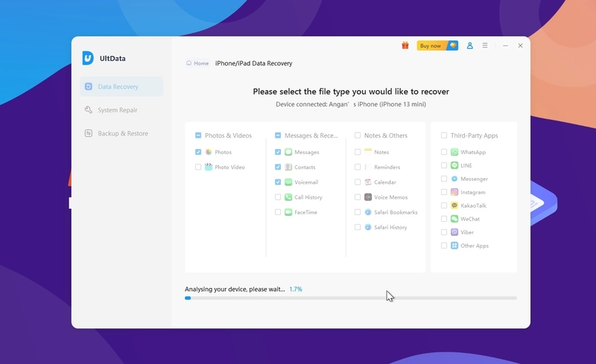The image size is (596, 364).
Task: Open the user account profile icon
Action: click(x=470, y=45)
